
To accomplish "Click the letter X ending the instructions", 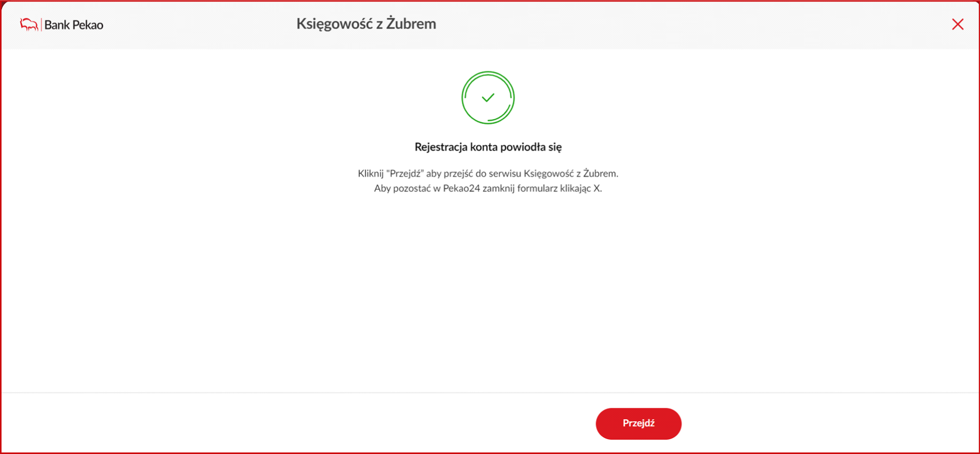I will (597, 188).
